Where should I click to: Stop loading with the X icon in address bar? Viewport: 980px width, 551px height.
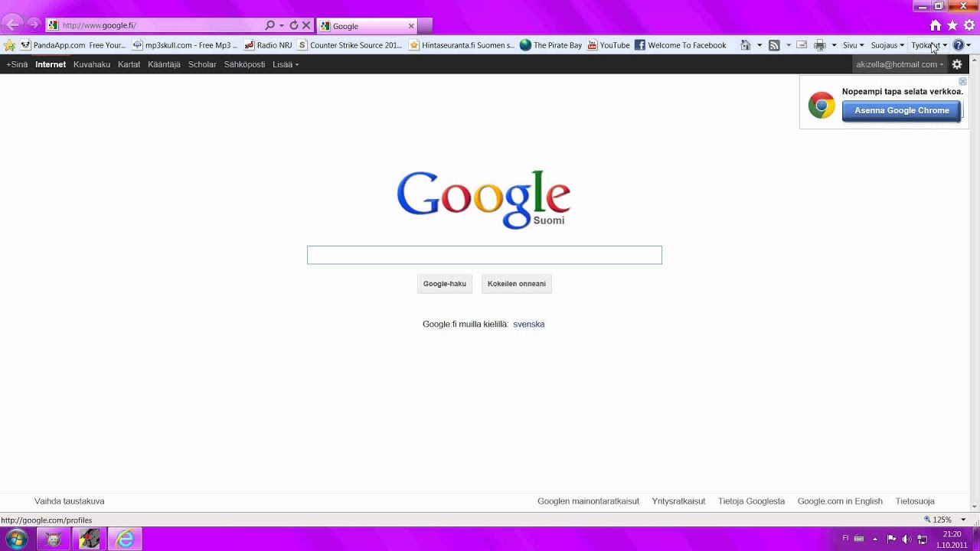coord(306,25)
